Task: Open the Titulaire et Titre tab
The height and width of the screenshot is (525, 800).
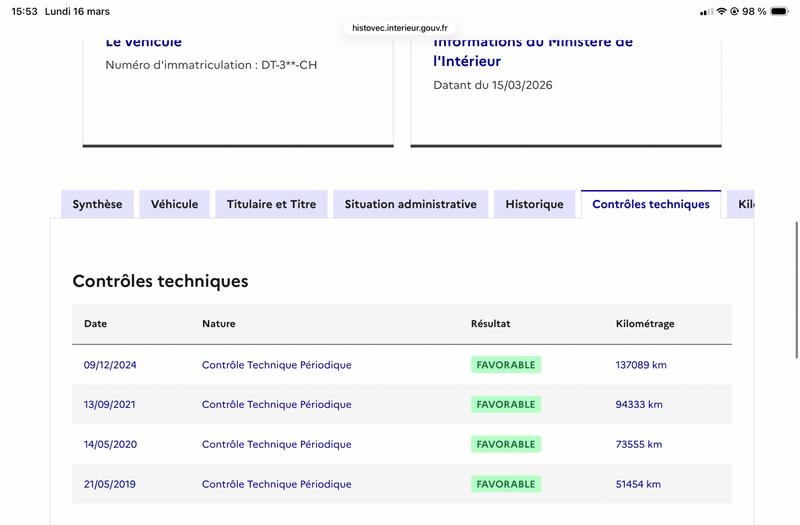Action: 271,204
